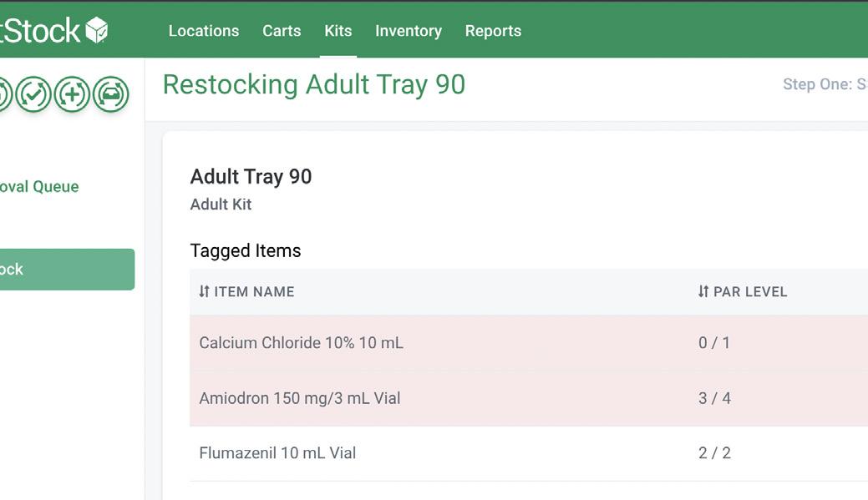The height and width of the screenshot is (500, 868).
Task: Select the Amiodron 150 mg/3 mL Vial row
Action: pos(300,398)
